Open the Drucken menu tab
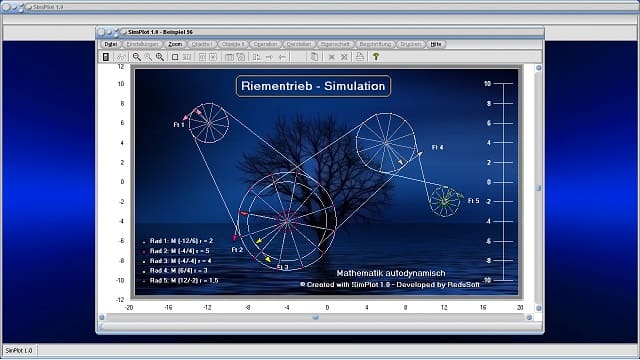The image size is (640, 360). (410, 44)
